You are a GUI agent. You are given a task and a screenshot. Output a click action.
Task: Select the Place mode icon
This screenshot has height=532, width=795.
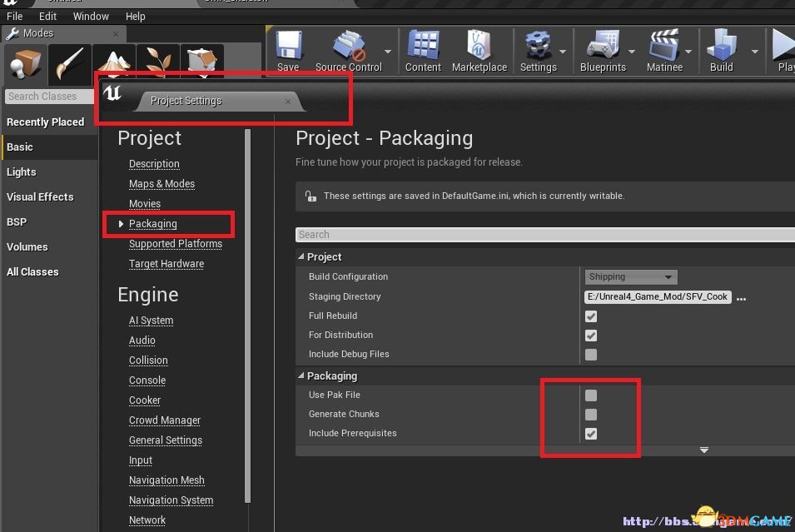click(25, 64)
